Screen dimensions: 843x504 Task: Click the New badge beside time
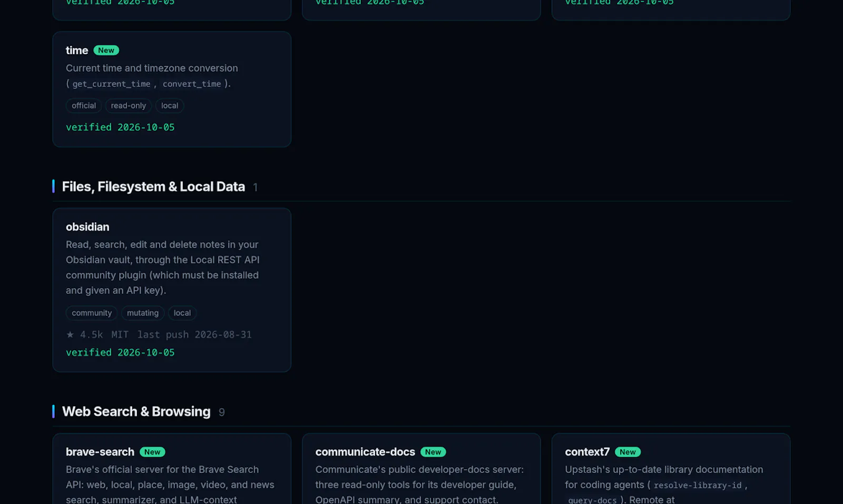pos(106,51)
